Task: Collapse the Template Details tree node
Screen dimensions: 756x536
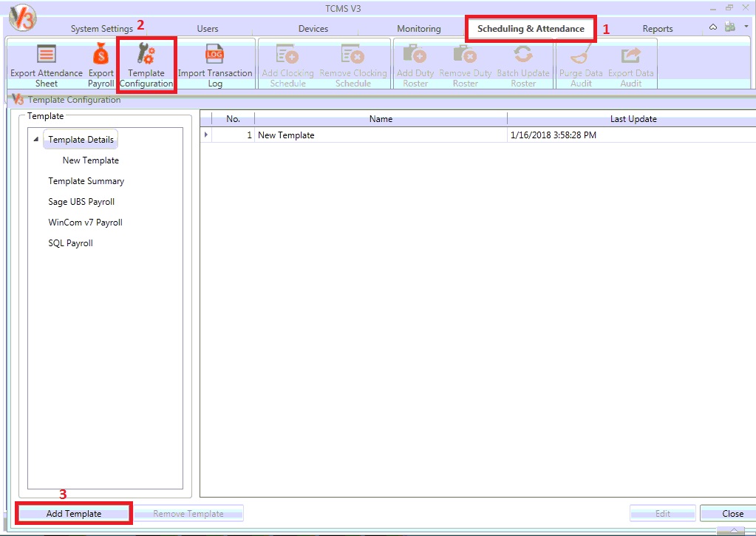Action: [x=37, y=140]
